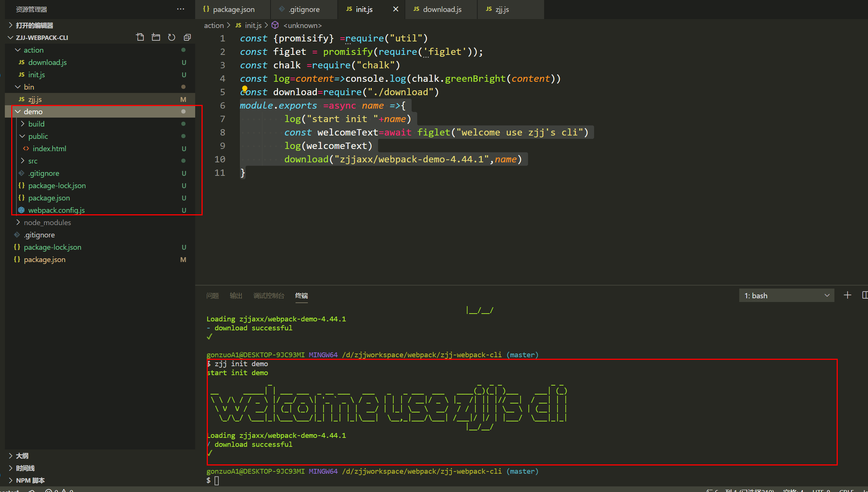Split the terminal panel
Image resolution: width=868 pixels, height=492 pixels.
tap(864, 295)
